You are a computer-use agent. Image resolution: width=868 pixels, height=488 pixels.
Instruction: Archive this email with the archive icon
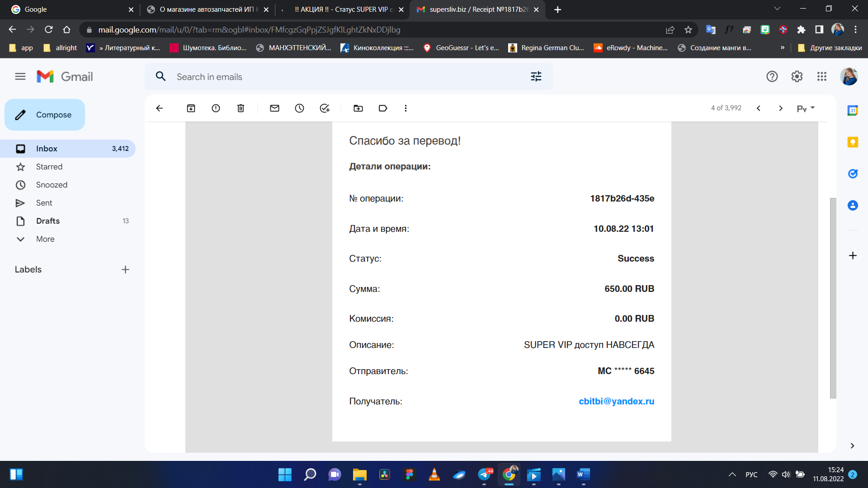pos(191,108)
